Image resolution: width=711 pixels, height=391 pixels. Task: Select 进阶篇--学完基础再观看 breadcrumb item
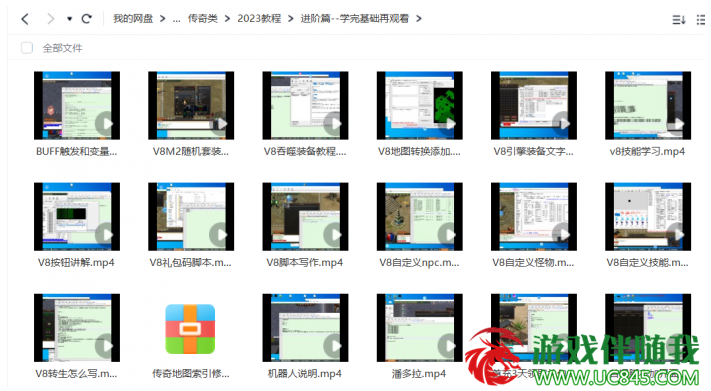[x=355, y=19]
